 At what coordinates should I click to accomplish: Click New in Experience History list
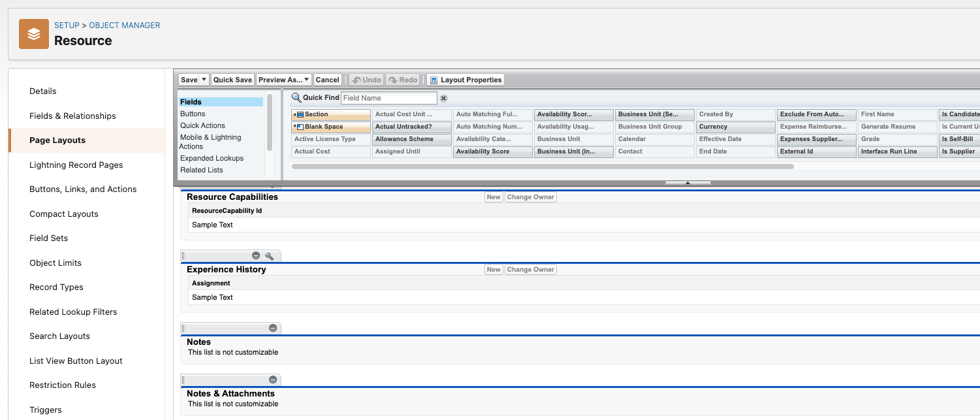494,269
